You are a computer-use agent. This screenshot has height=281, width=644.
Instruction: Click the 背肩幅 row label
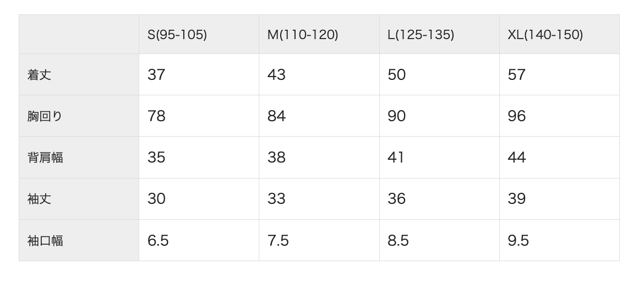click(x=45, y=158)
